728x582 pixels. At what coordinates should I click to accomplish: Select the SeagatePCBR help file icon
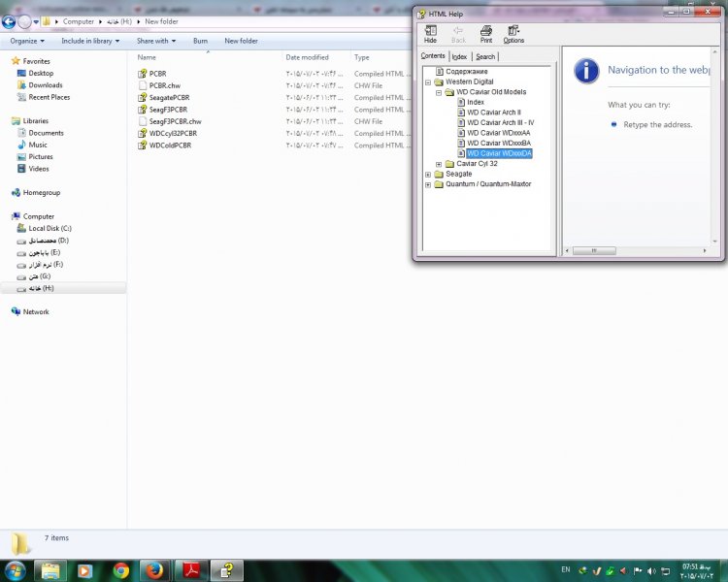tap(143, 97)
